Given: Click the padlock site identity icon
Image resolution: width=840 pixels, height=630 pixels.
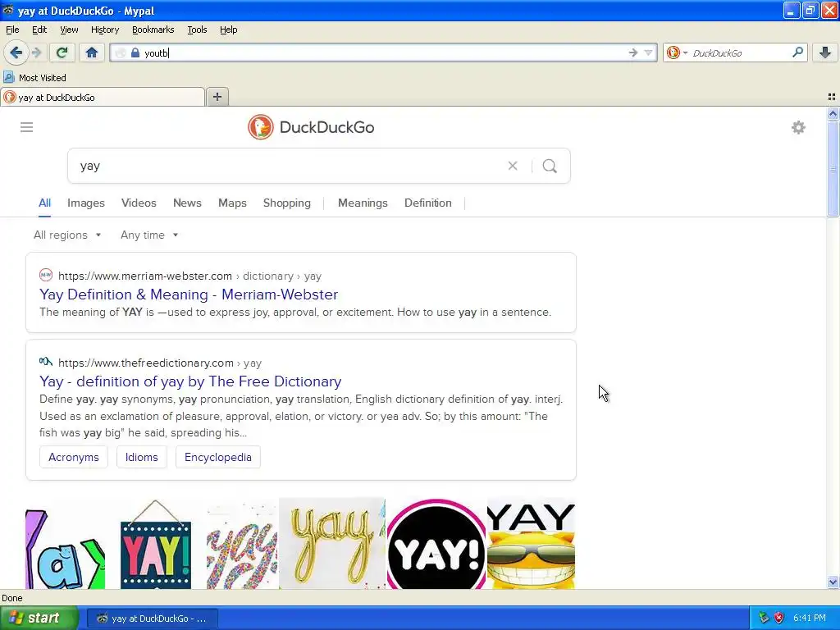Looking at the screenshot, I should click(x=135, y=52).
